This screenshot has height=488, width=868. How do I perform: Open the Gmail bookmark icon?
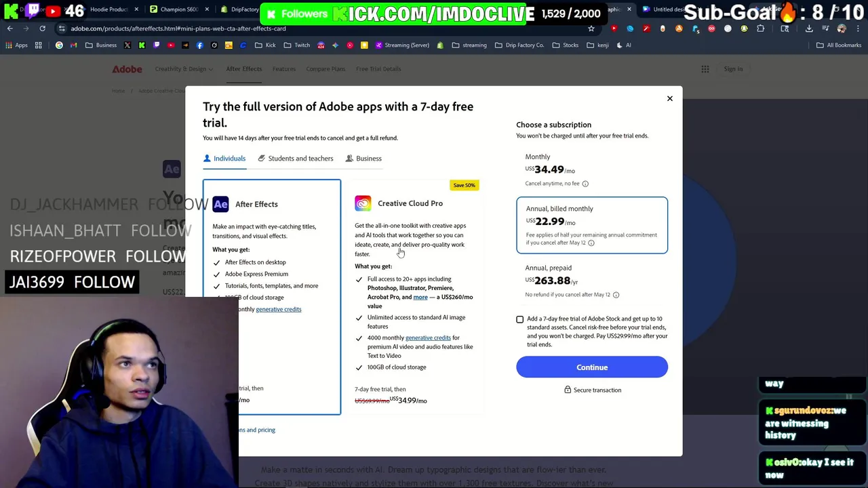74,45
